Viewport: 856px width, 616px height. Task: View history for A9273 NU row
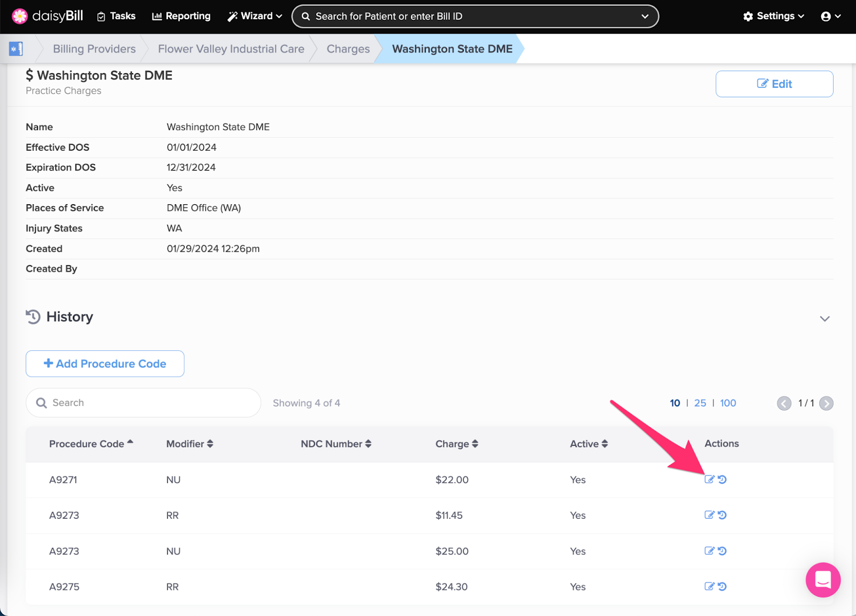(x=722, y=551)
